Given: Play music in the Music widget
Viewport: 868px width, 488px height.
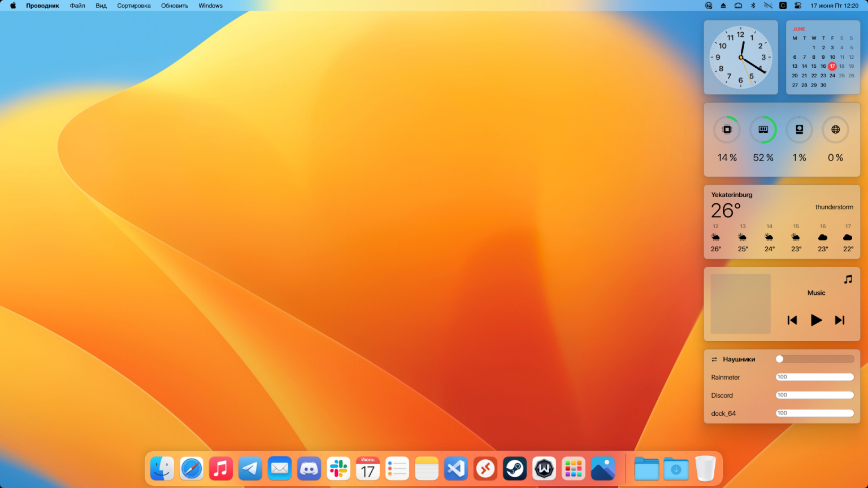Looking at the screenshot, I should (816, 320).
